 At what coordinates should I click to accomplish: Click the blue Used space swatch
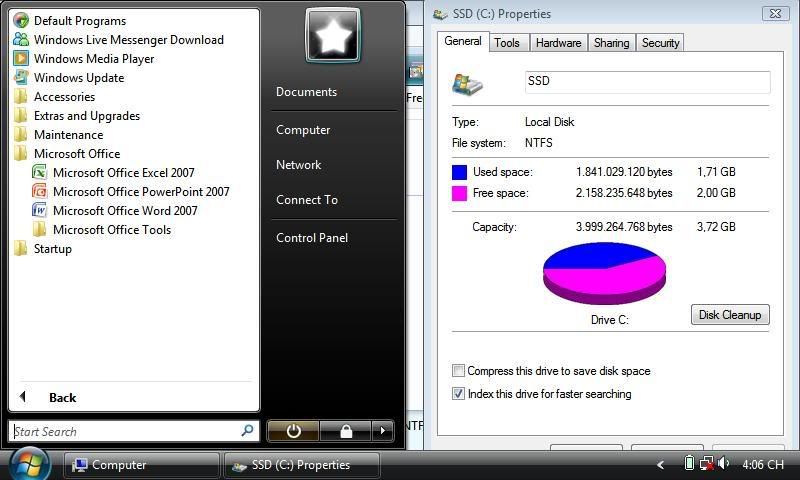pyautogui.click(x=459, y=172)
